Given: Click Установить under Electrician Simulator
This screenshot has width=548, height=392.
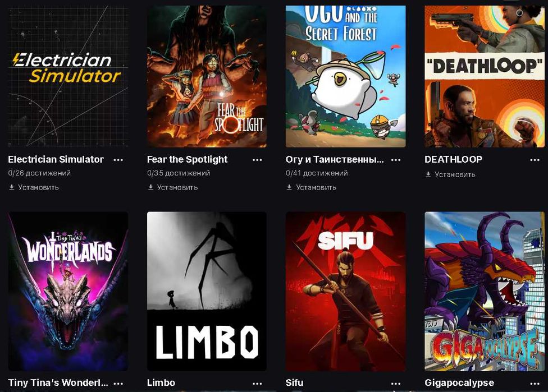Looking at the screenshot, I should click(34, 187).
